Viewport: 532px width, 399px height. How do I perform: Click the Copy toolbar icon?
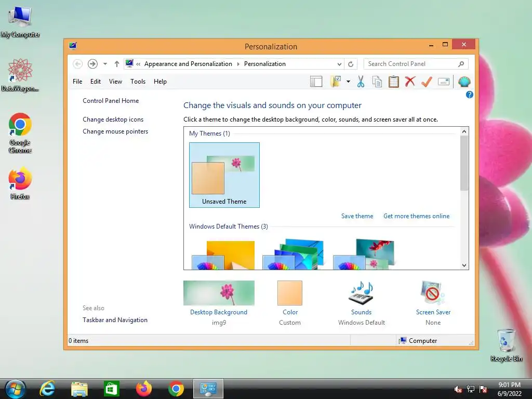pyautogui.click(x=377, y=82)
